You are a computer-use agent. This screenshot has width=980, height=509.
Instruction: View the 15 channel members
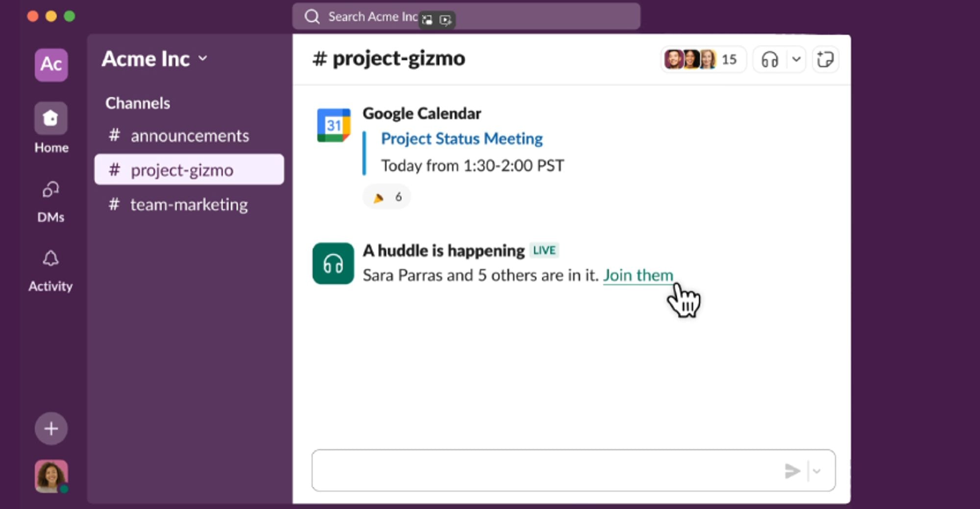[702, 60]
